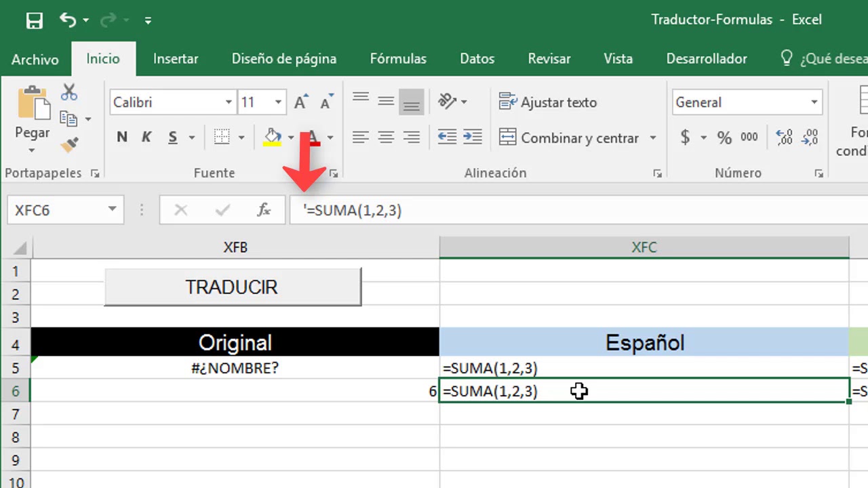
Task: Open Customize Quick Access Toolbar dropdown
Action: 148,20
